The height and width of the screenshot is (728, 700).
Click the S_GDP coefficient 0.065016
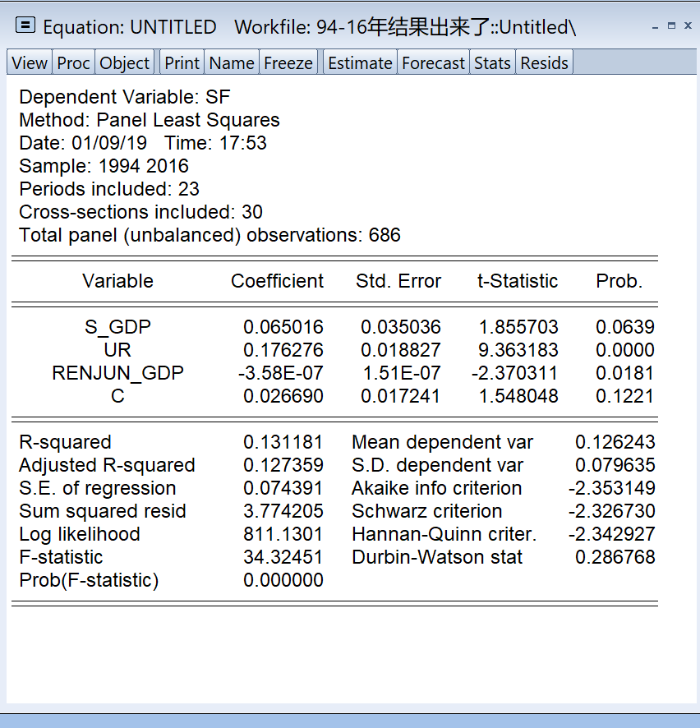pos(283,327)
